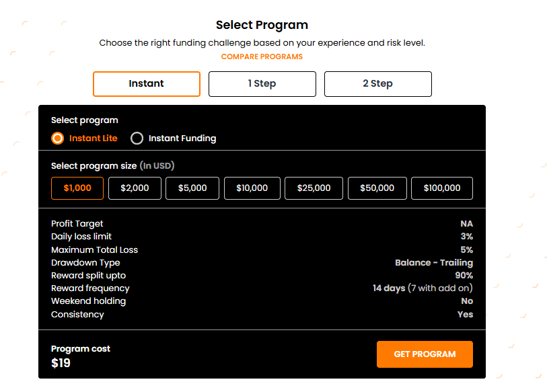Click the Balance – Trailing drawdown value
Screen dimensions: 547x392
coord(433,262)
